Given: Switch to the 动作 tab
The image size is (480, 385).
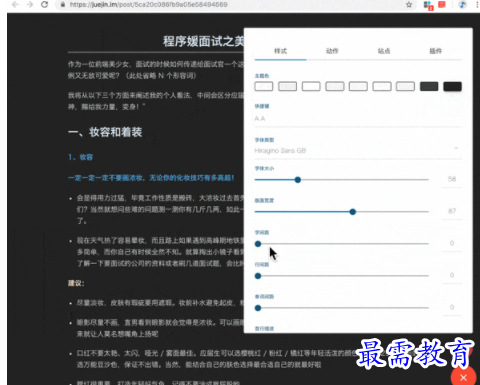Looking at the screenshot, I should pos(332,51).
